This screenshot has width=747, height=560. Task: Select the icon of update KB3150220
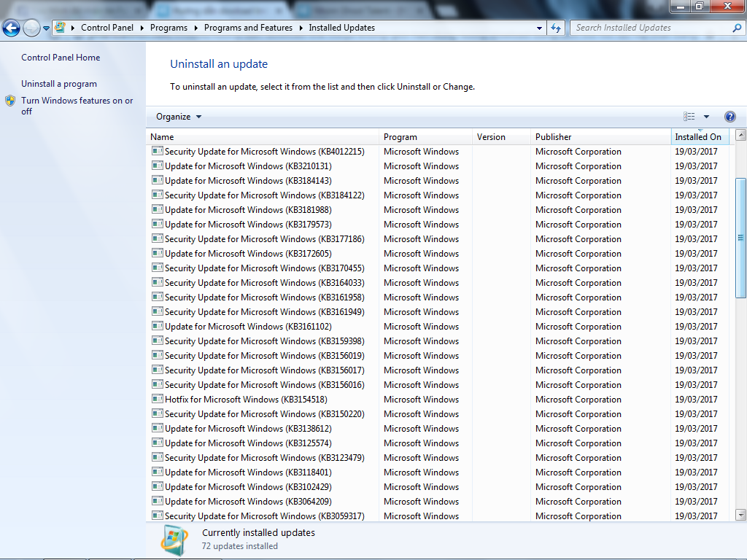[158, 413]
